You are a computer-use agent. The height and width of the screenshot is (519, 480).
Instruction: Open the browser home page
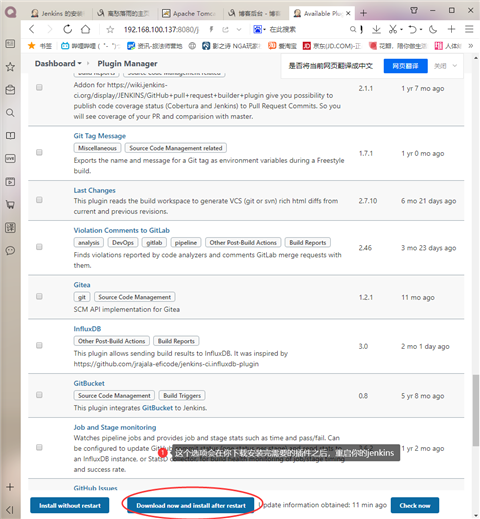86,29
